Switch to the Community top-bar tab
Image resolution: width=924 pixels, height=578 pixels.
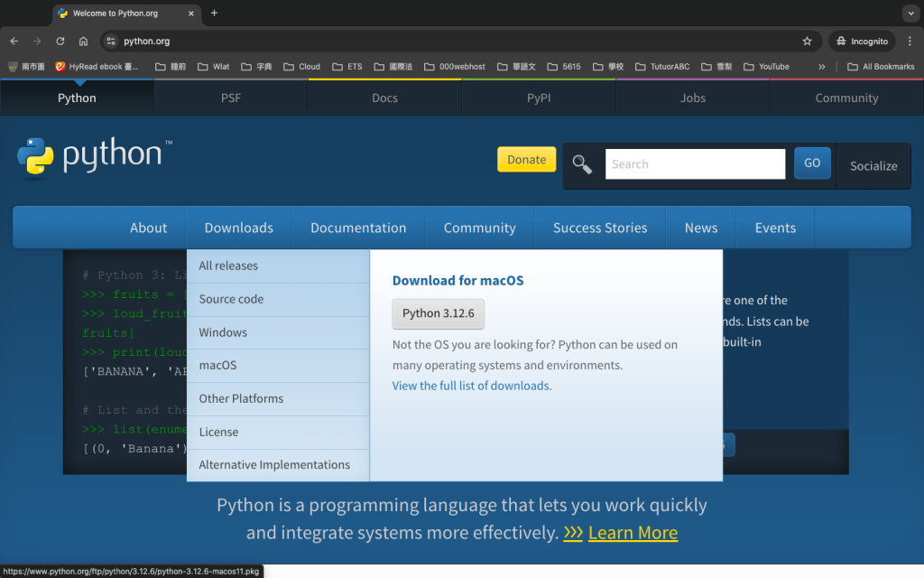(x=846, y=98)
